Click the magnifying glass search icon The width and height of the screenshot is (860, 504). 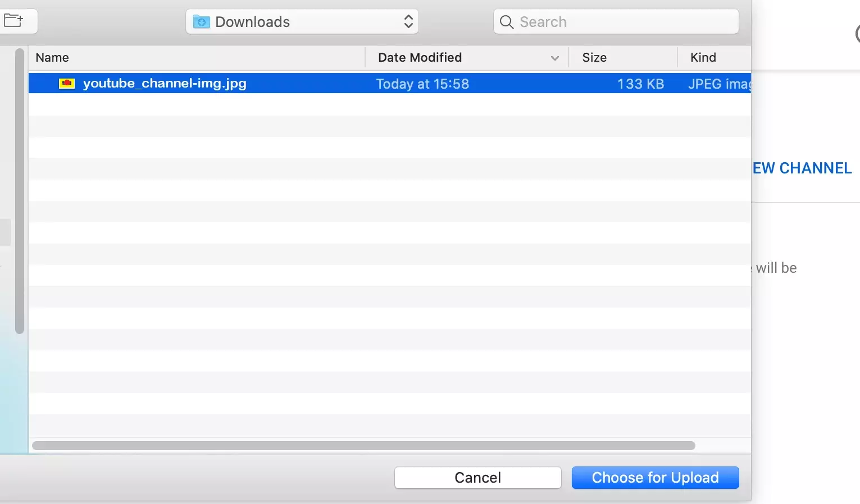click(507, 22)
